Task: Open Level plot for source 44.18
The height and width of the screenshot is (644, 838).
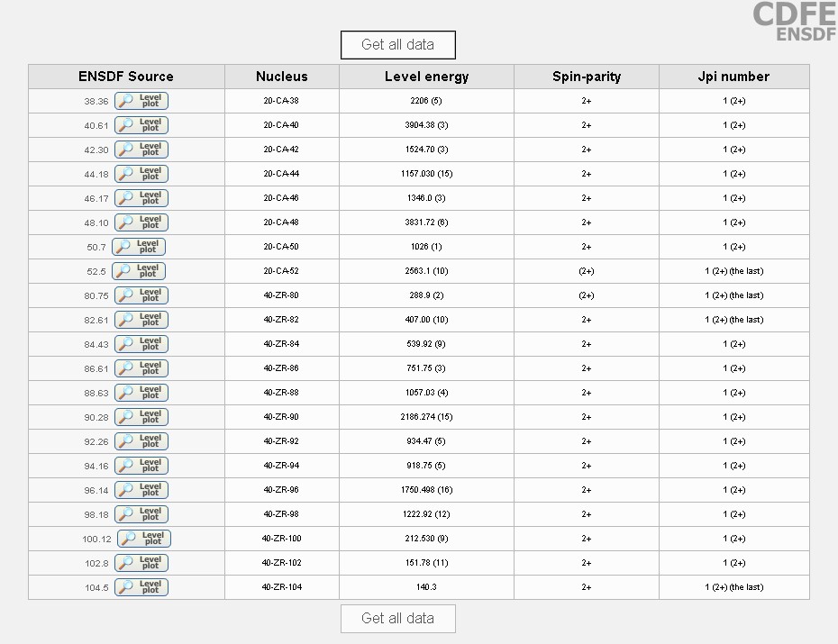Action: point(141,174)
